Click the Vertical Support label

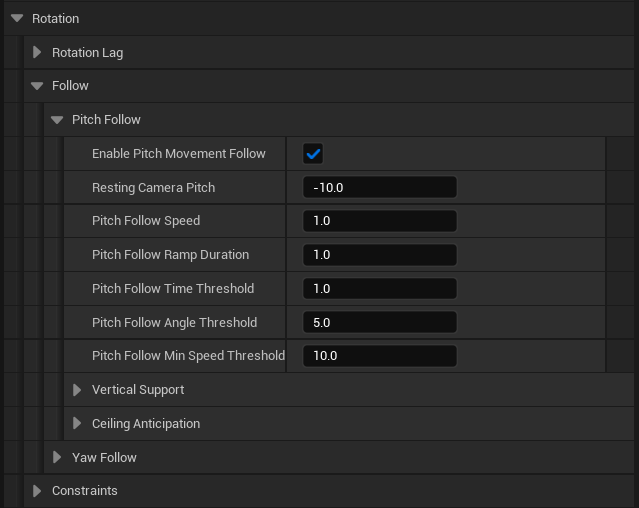pyautogui.click(x=138, y=390)
